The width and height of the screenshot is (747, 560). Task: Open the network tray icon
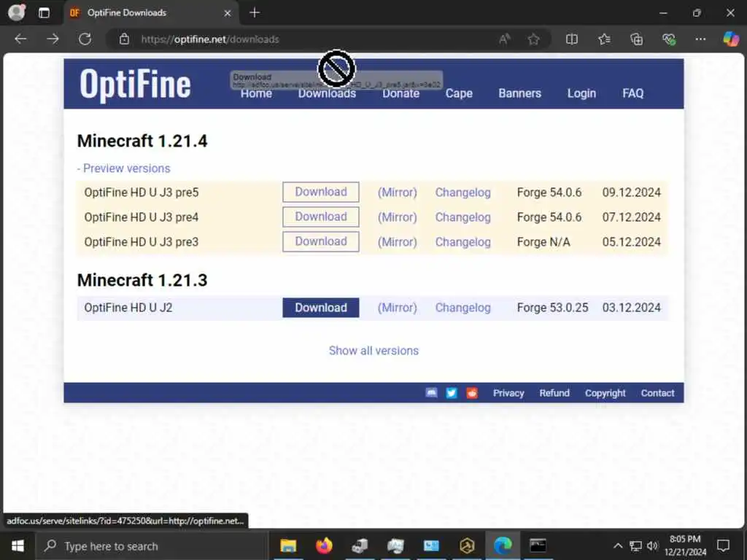tap(635, 545)
